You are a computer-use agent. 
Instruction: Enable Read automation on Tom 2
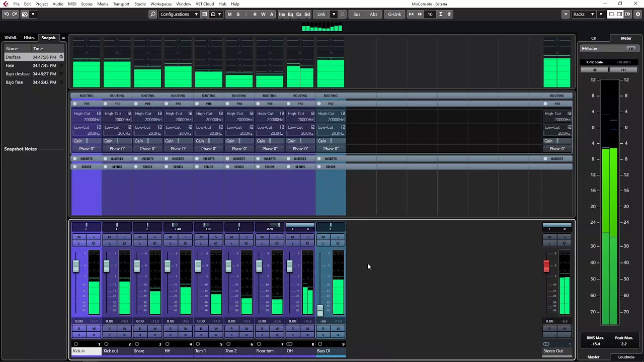(x=231, y=329)
